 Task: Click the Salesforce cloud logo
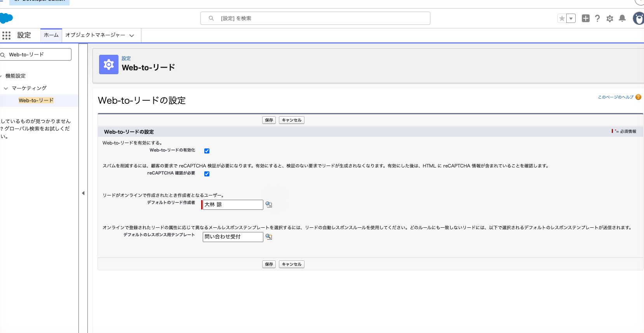point(6,18)
